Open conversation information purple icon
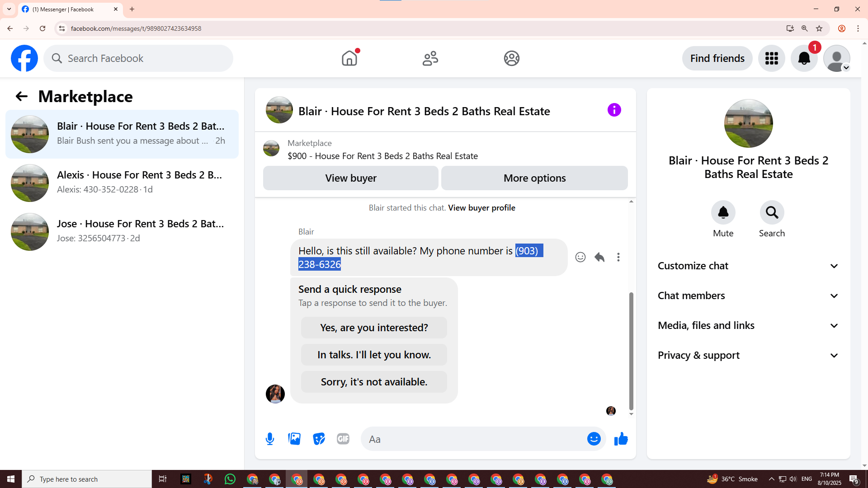This screenshot has height=488, width=868. click(614, 110)
